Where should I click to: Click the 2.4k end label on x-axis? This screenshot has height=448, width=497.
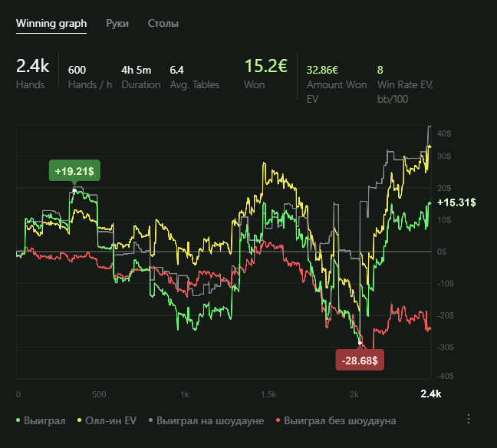click(431, 394)
